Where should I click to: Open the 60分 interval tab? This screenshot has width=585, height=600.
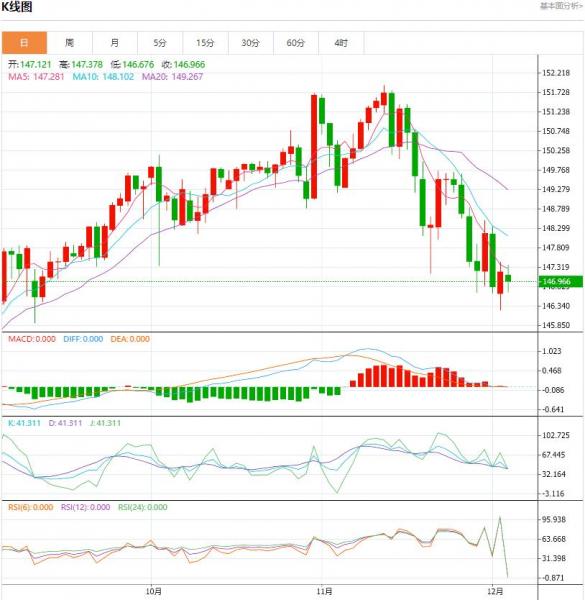[x=296, y=42]
